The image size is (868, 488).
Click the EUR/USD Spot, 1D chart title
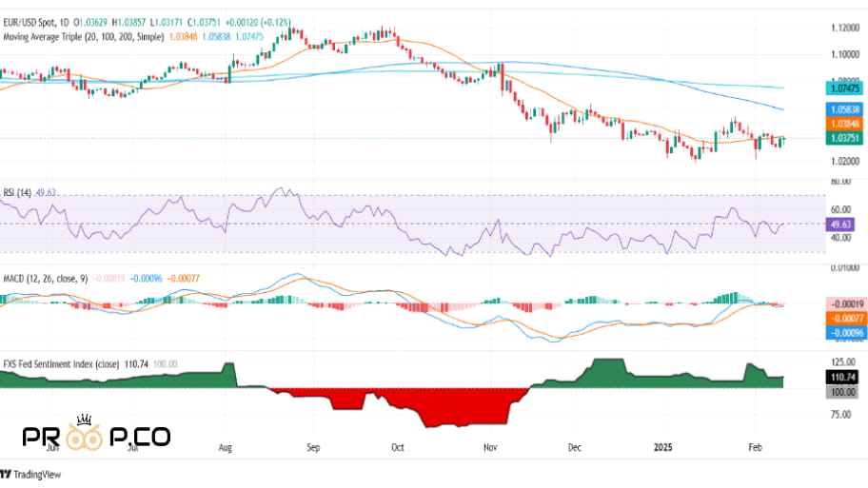[x=36, y=23]
